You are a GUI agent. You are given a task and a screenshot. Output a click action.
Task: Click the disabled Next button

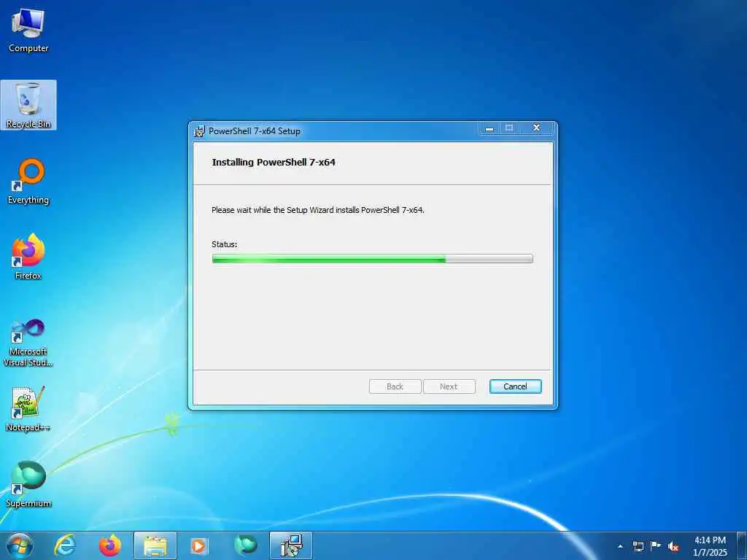[x=449, y=386]
